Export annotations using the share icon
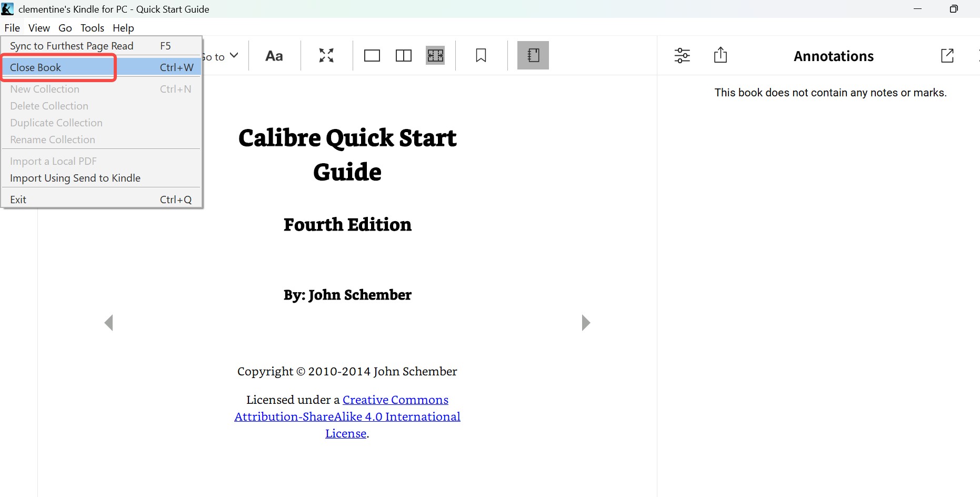The width and height of the screenshot is (980, 497). pyautogui.click(x=721, y=55)
